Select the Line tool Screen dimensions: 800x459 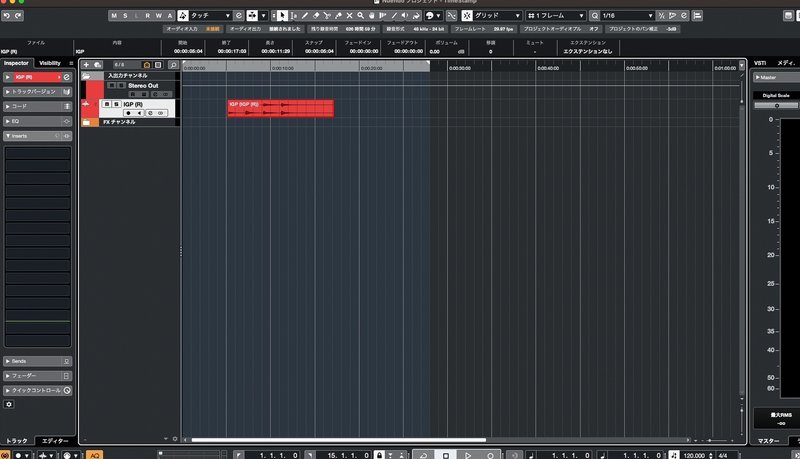pos(394,16)
